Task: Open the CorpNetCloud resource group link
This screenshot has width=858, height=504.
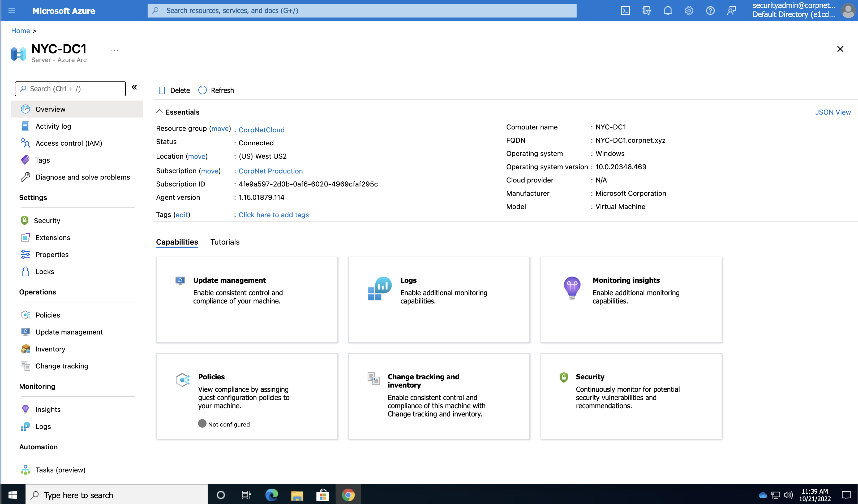Action: (x=261, y=130)
